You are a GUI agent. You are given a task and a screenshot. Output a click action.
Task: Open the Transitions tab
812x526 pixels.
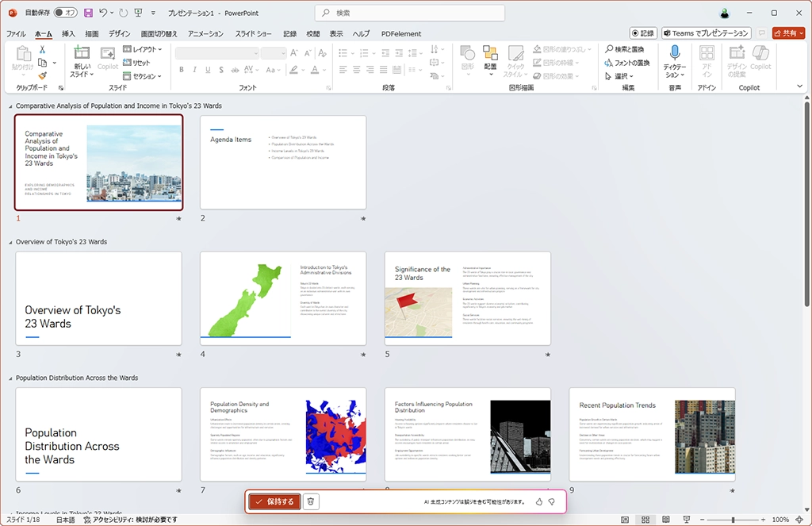(x=159, y=33)
